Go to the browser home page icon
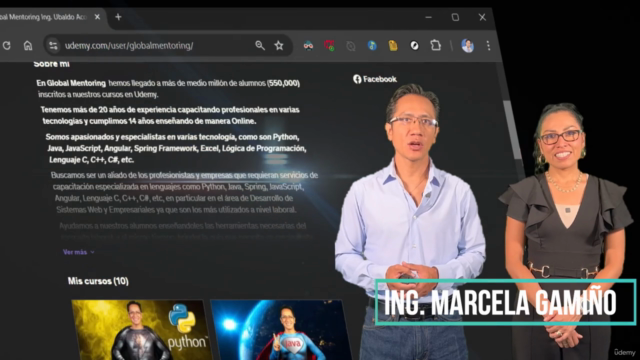The image size is (640, 360). pos(28,45)
